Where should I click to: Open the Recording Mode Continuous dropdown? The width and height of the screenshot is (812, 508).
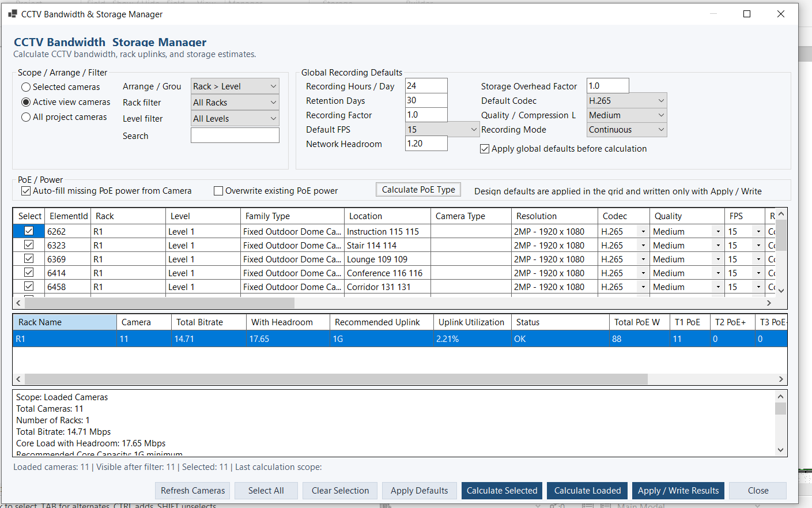(627, 130)
